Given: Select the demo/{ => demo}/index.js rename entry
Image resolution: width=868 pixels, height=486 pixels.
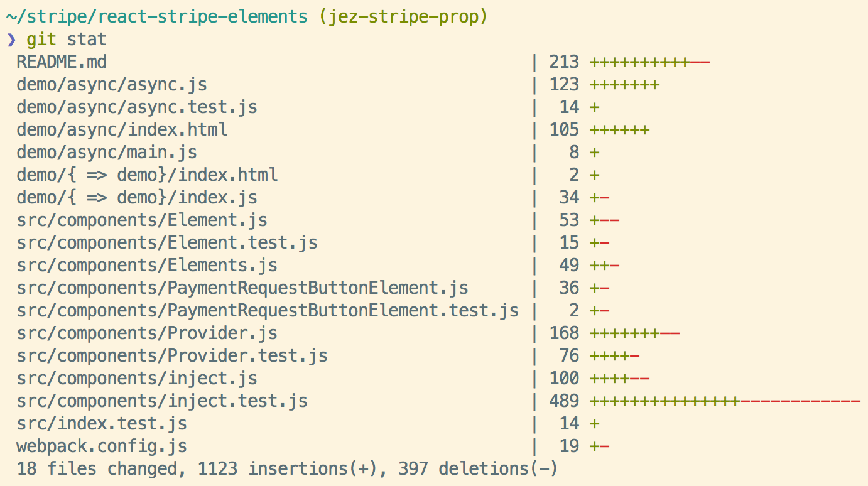Looking at the screenshot, I should point(137,198).
